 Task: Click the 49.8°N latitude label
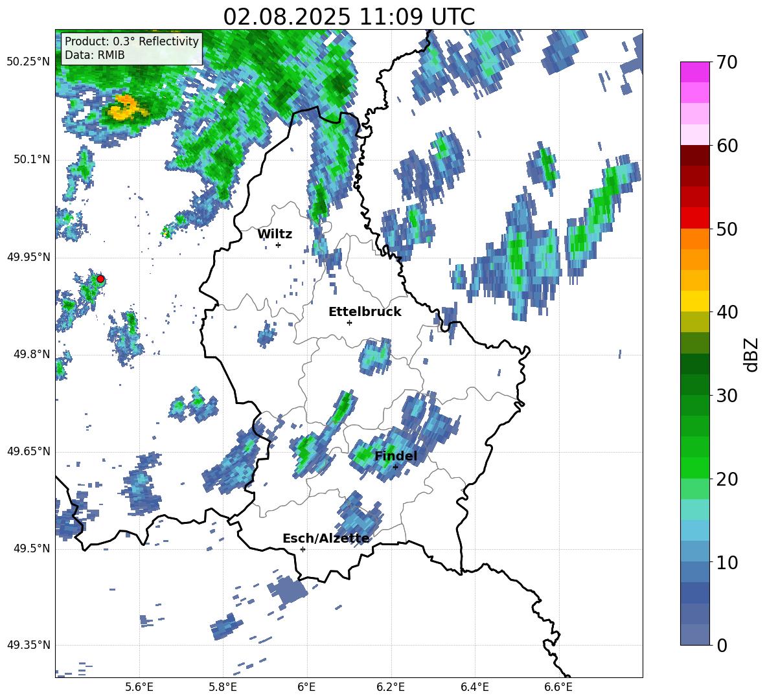point(31,354)
